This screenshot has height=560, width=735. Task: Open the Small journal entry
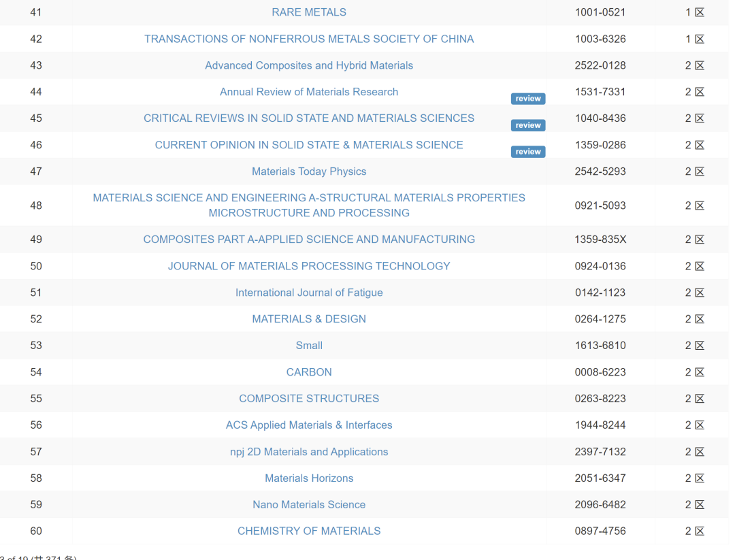pos(309,346)
